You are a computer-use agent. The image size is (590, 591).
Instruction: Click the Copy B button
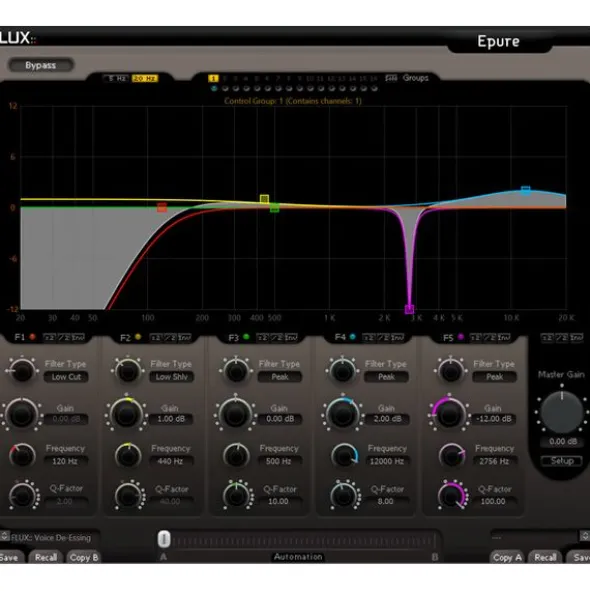point(84,557)
